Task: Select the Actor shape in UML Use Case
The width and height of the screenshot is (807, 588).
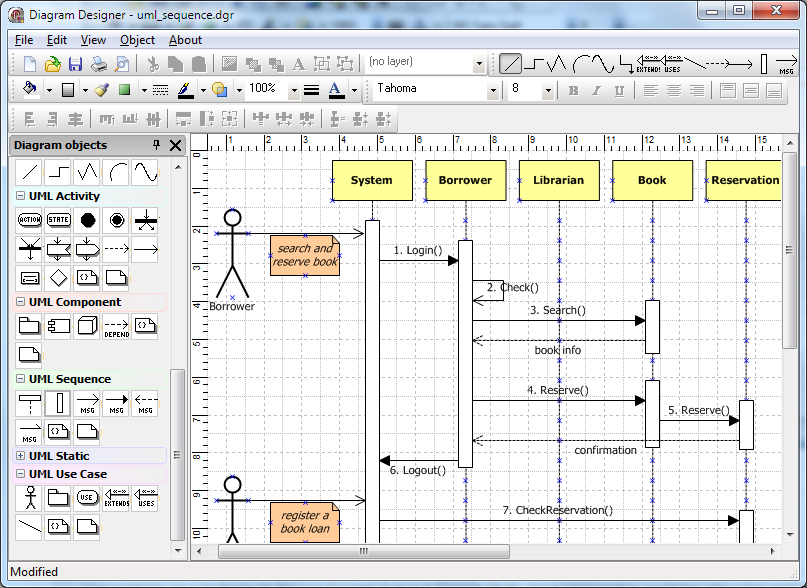Action: click(30, 497)
